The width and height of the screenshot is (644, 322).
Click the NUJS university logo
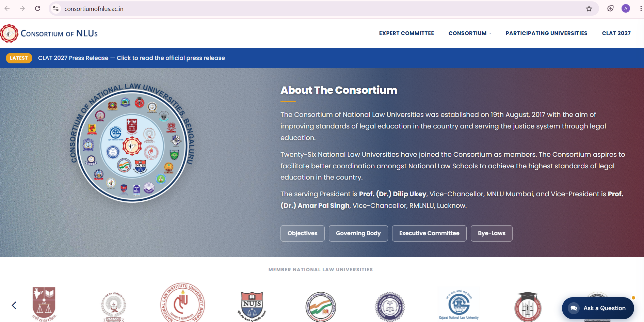252,306
